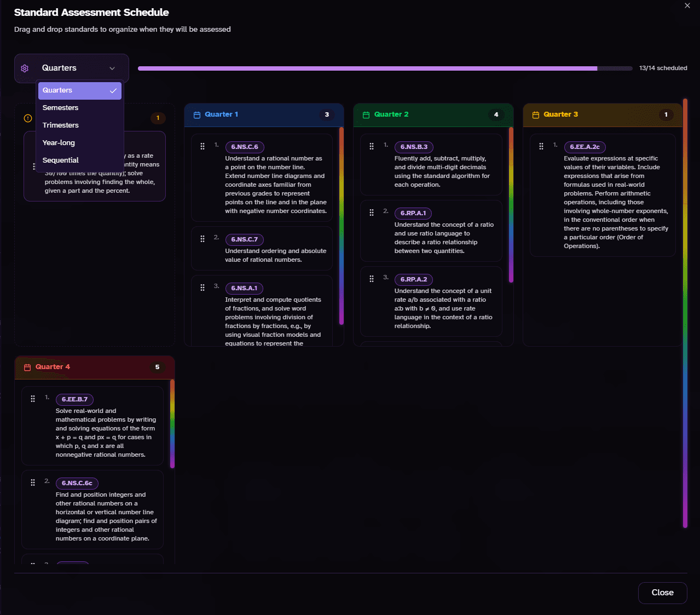Viewport: 700px width, 615px height.
Task: Grab drag handle of 6.NS.A.1 card
Action: (203, 288)
